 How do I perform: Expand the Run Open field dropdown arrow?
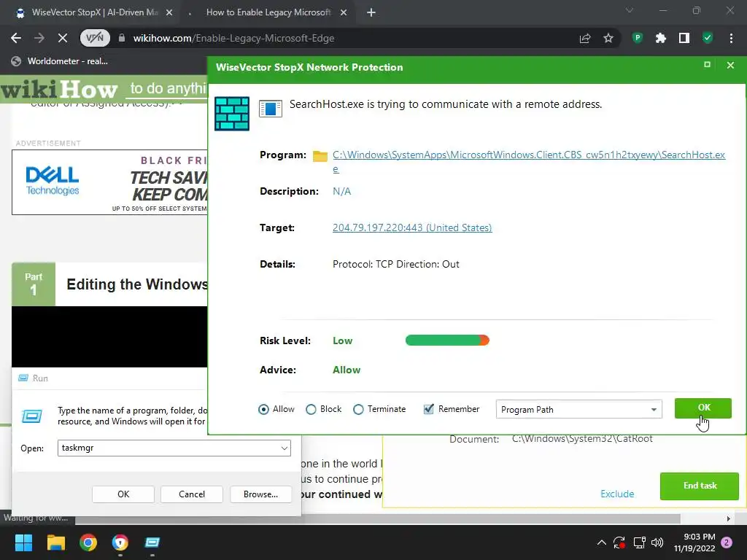[x=284, y=448]
